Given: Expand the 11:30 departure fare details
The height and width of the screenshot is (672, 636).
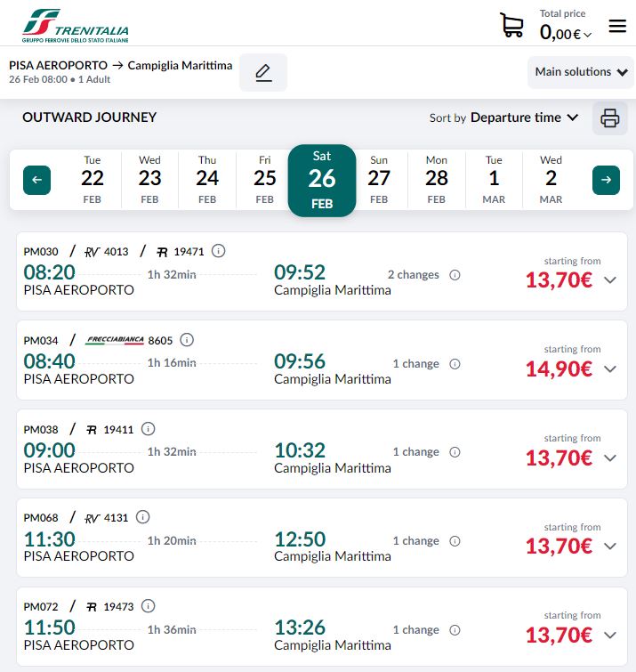Looking at the screenshot, I should click(609, 546).
